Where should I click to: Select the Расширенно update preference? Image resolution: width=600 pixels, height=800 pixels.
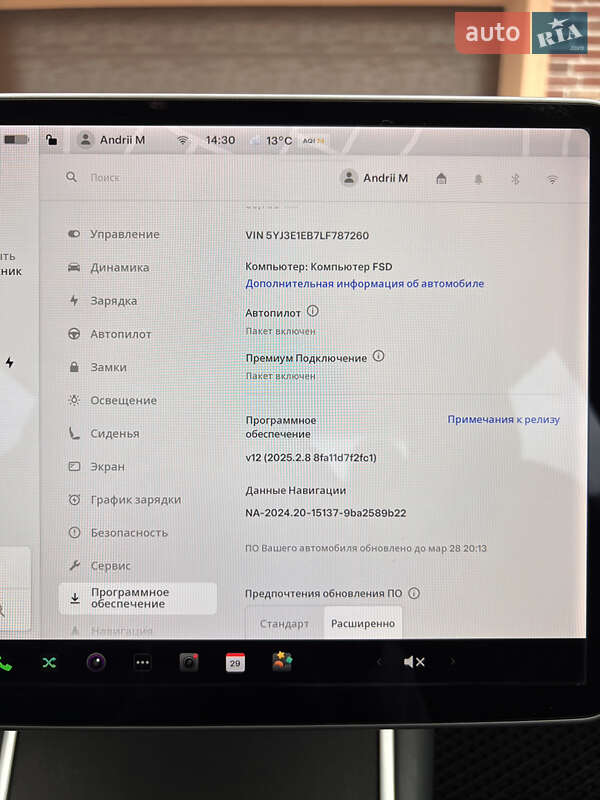[363, 623]
